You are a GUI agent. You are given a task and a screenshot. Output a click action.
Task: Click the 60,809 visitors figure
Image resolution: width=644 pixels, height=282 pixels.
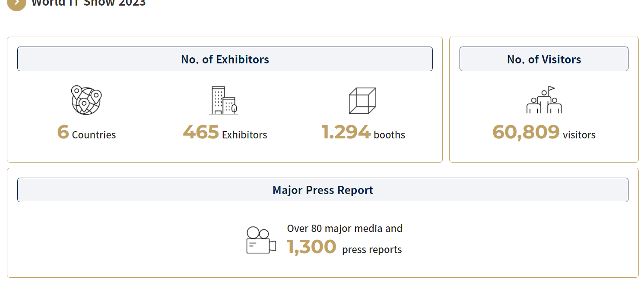pyautogui.click(x=544, y=133)
